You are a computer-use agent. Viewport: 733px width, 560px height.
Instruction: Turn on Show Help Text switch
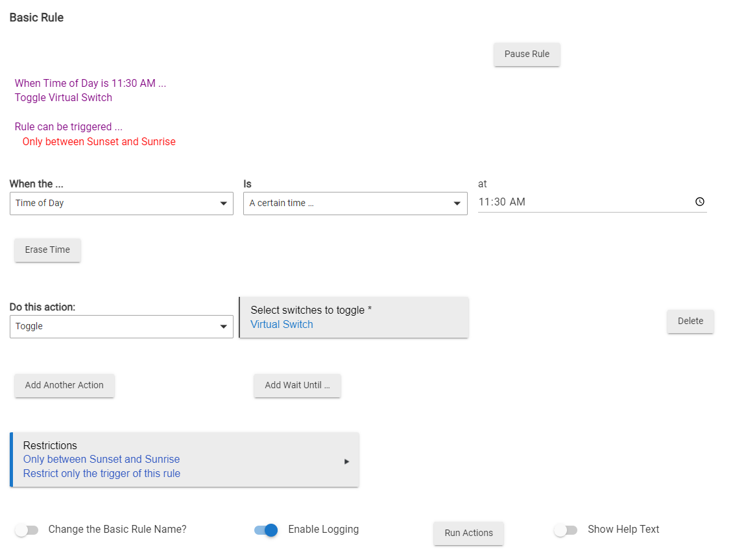(565, 530)
